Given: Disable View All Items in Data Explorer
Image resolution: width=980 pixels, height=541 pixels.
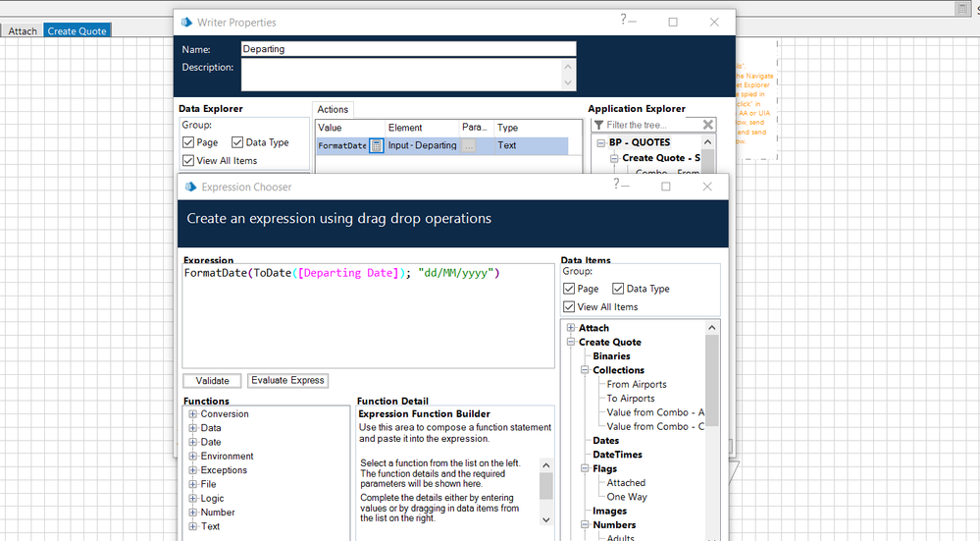Looking at the screenshot, I should [x=188, y=160].
